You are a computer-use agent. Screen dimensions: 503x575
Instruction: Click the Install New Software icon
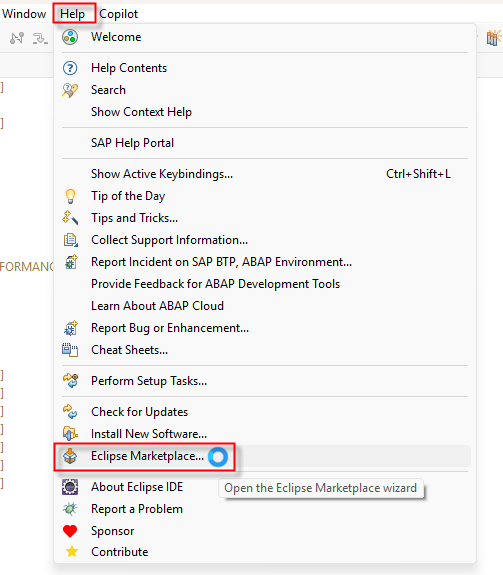coord(70,434)
